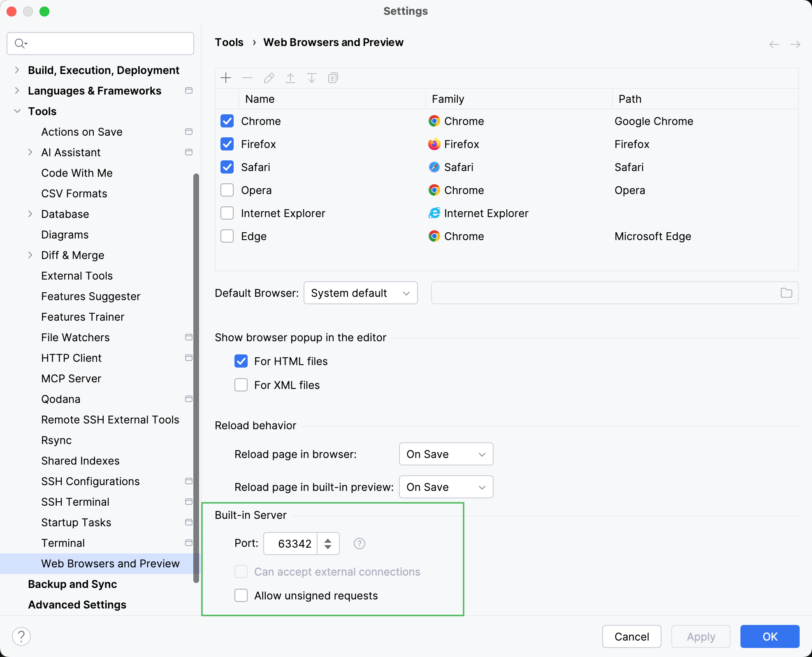Enable the Edge browser
Screen dimensions: 812x657
pos(227,236)
